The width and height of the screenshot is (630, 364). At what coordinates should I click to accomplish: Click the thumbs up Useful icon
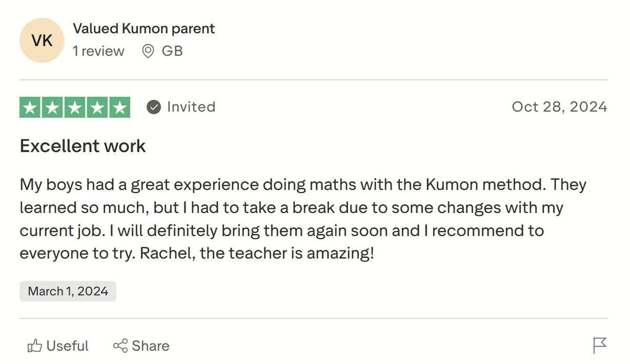(34, 346)
